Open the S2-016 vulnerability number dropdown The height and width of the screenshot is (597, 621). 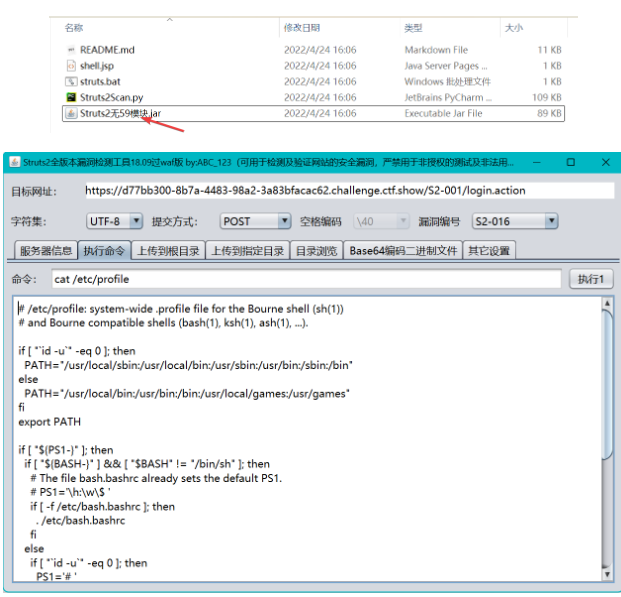pyautogui.click(x=515, y=221)
